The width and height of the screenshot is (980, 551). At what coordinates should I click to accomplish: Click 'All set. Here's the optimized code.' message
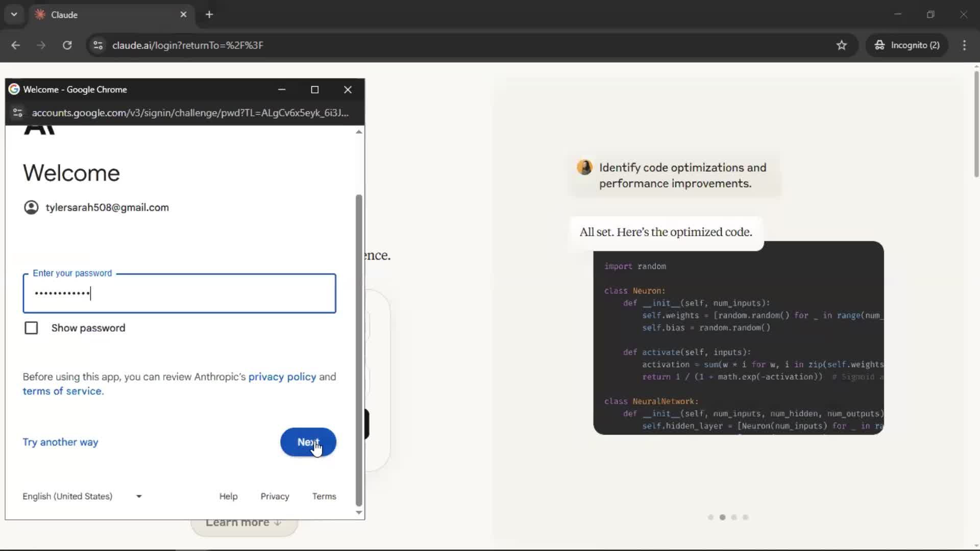pos(666,232)
